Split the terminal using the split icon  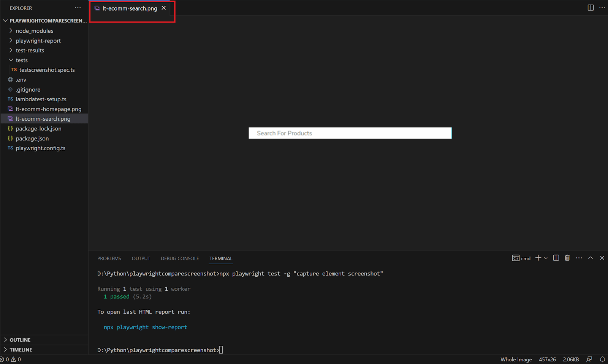click(x=556, y=258)
